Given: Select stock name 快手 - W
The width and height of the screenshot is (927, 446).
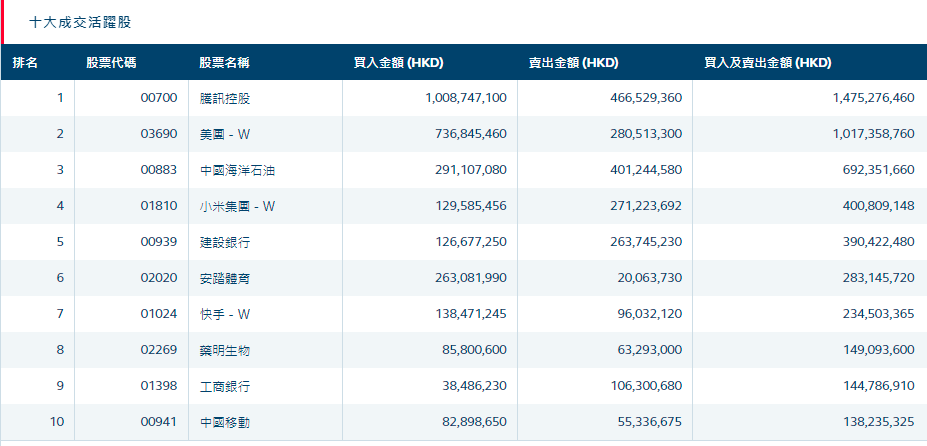Looking at the screenshot, I should [225, 314].
